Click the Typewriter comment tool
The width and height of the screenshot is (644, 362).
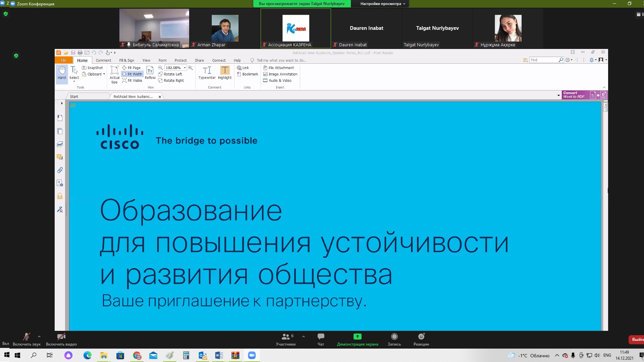tap(207, 73)
